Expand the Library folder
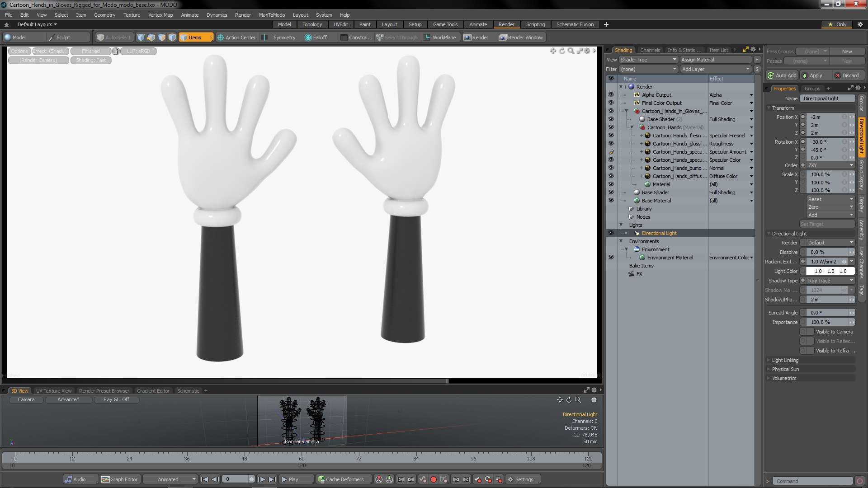This screenshot has width=868, height=488. [632, 209]
